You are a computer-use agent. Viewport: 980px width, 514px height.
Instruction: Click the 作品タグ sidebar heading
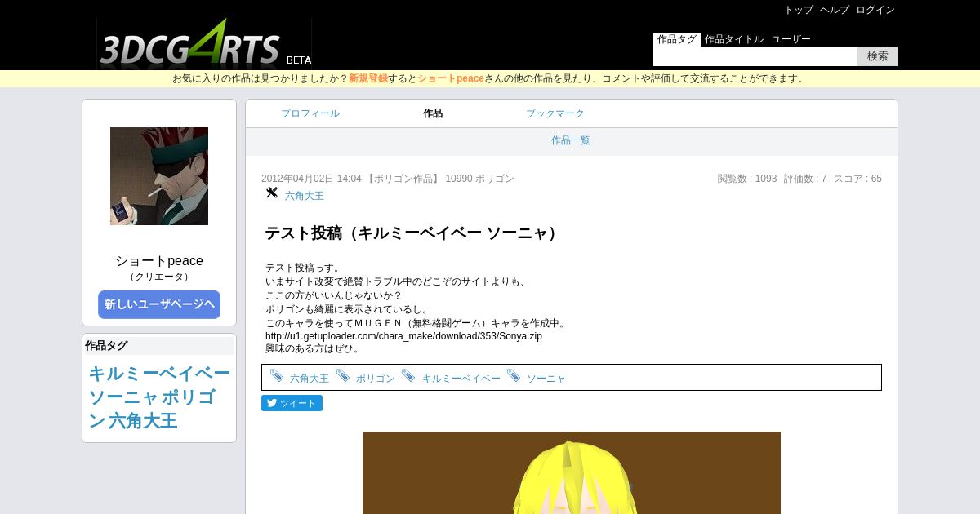point(106,346)
